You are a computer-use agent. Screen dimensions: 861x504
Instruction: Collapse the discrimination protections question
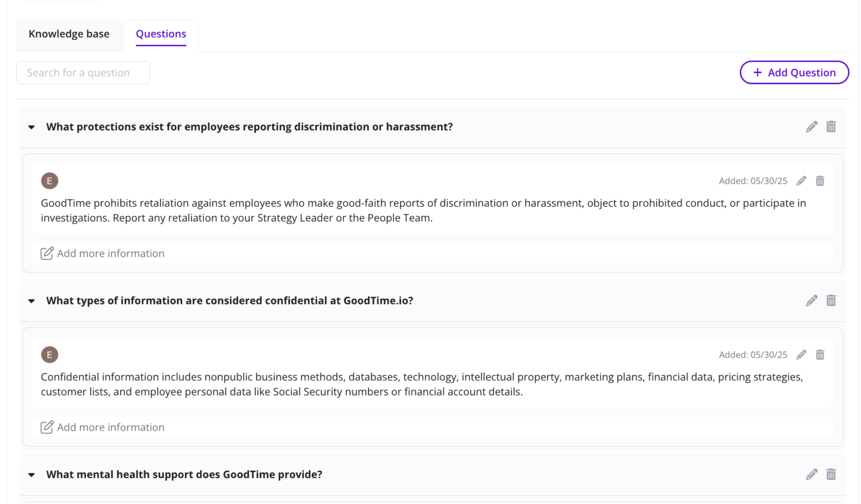coord(31,127)
